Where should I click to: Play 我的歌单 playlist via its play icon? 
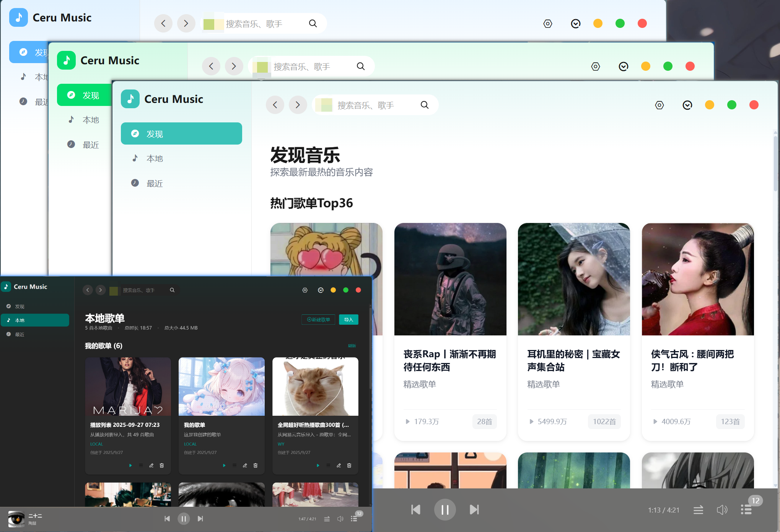(x=224, y=465)
